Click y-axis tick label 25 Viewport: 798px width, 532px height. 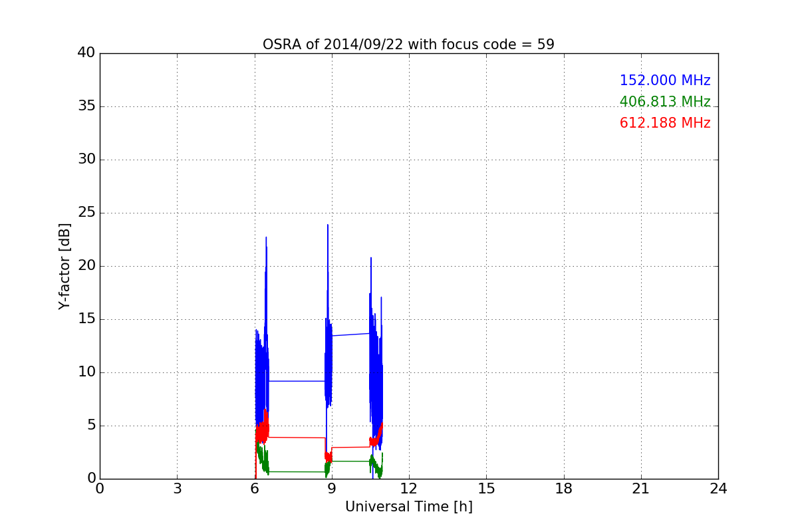pos(86,213)
